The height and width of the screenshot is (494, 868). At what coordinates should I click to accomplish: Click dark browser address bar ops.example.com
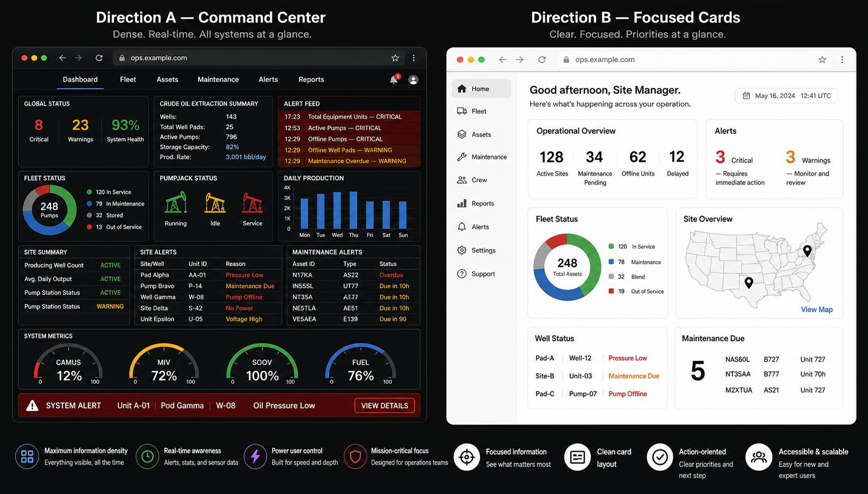259,58
